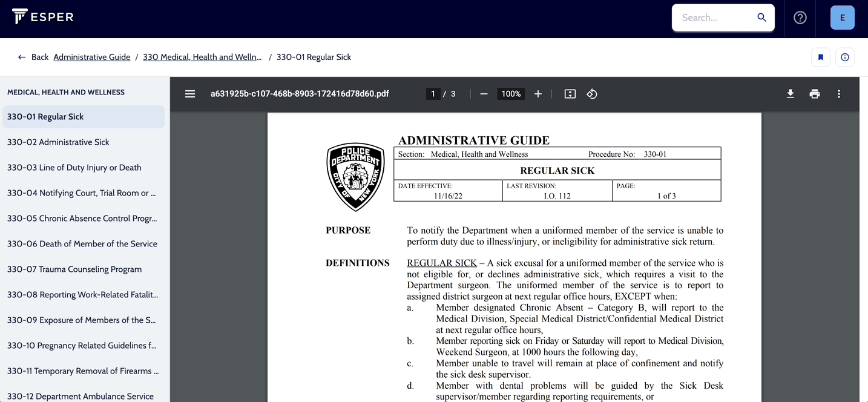Click the fit to page icon
Image resolution: width=868 pixels, height=402 pixels.
[570, 94]
